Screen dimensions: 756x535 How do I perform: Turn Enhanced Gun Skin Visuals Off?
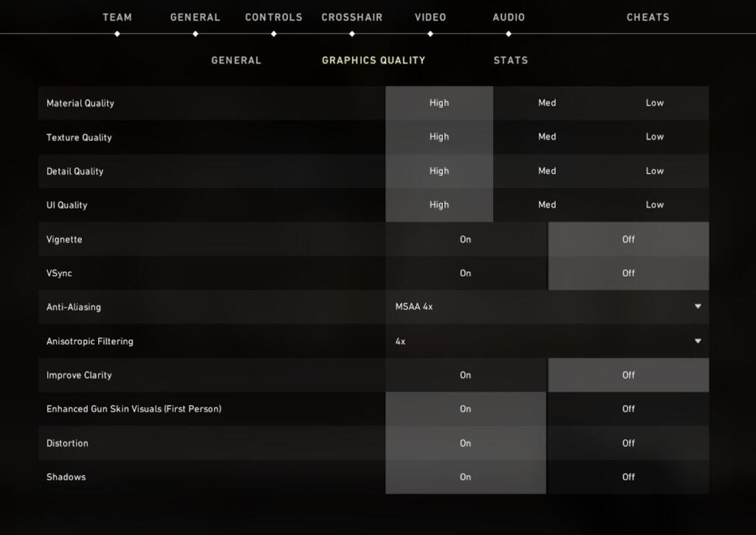(x=628, y=409)
